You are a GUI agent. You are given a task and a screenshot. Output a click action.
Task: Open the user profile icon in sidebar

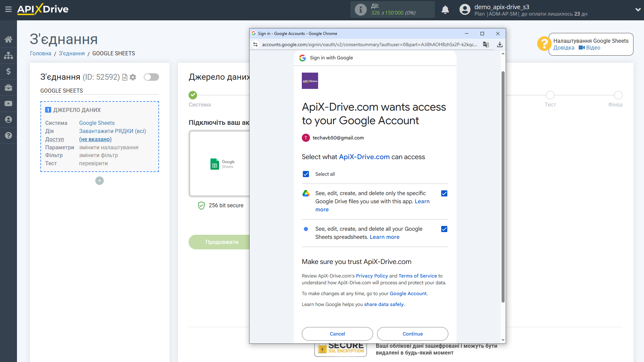8,119
